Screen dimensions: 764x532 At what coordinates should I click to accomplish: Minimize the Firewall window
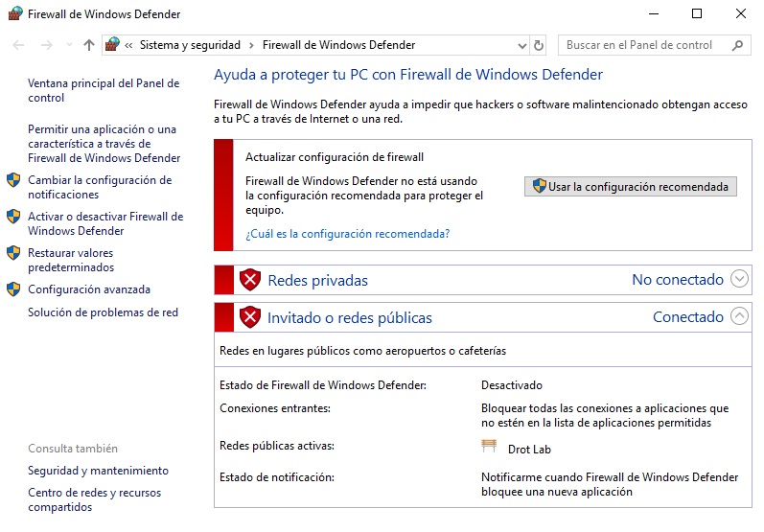(x=654, y=13)
